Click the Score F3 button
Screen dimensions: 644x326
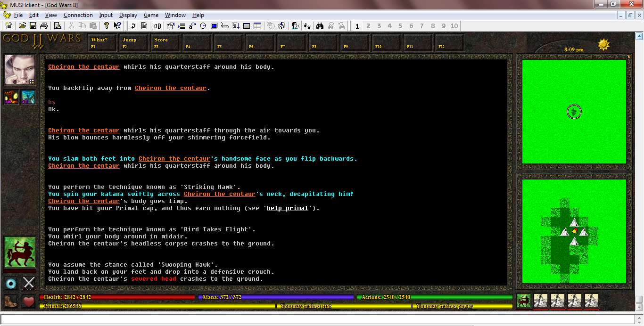coord(165,42)
